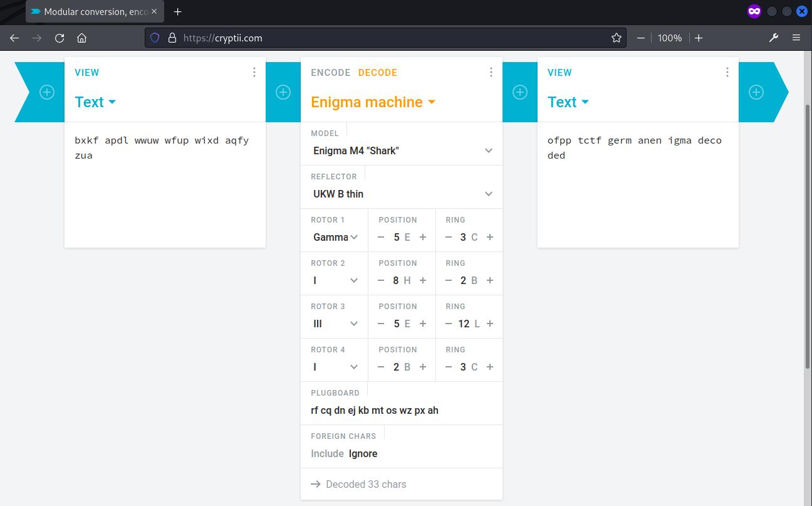
Task: Open the Enigma M4 Shark model dropdown
Action: [x=402, y=150]
